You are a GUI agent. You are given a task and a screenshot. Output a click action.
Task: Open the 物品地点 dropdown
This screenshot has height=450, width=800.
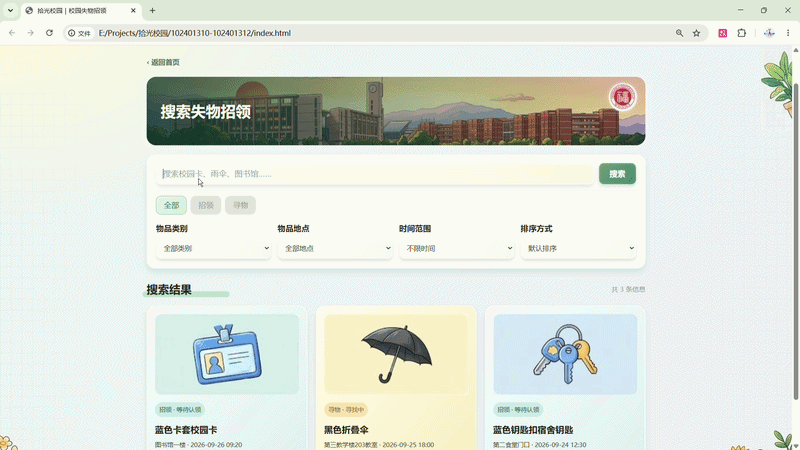point(335,248)
